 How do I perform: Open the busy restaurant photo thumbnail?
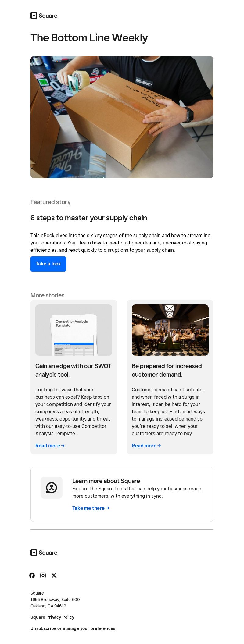click(170, 330)
